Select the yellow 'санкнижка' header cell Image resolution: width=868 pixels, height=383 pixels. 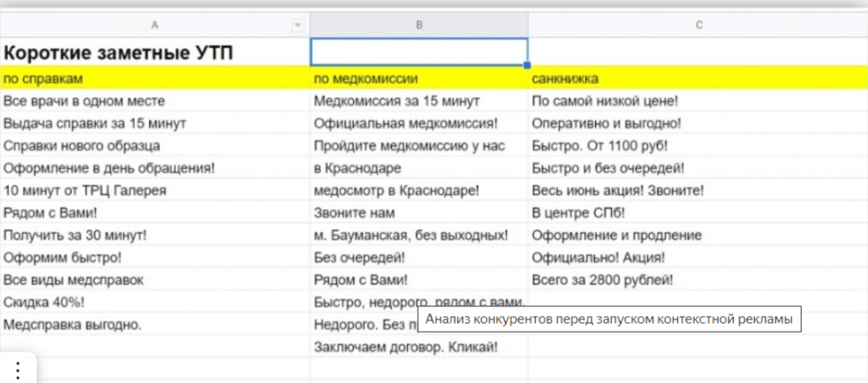tap(698, 79)
